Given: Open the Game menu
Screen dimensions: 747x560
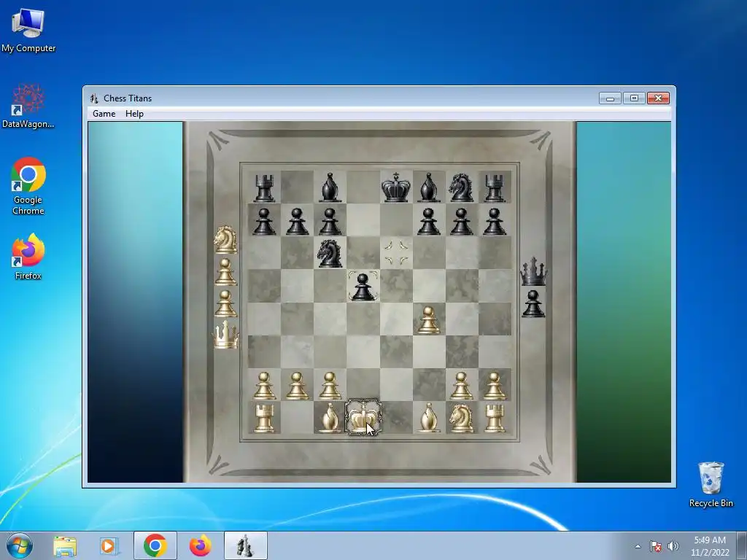Looking at the screenshot, I should 104,113.
